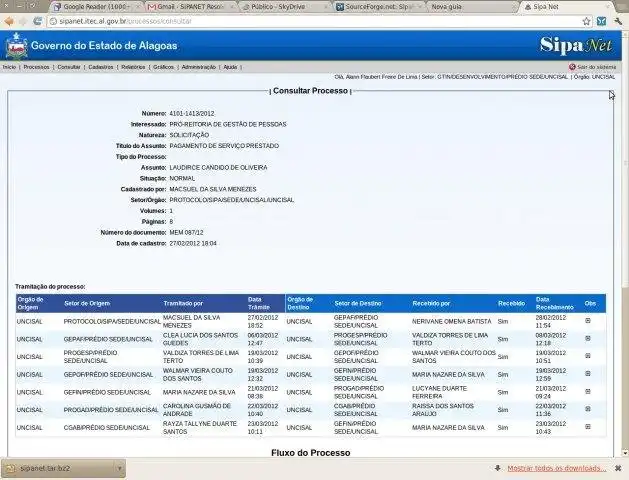
Task: Click PROTOCOLO/SIPA/SEDE/UNCISAL origin sector cell
Action: (x=112, y=321)
